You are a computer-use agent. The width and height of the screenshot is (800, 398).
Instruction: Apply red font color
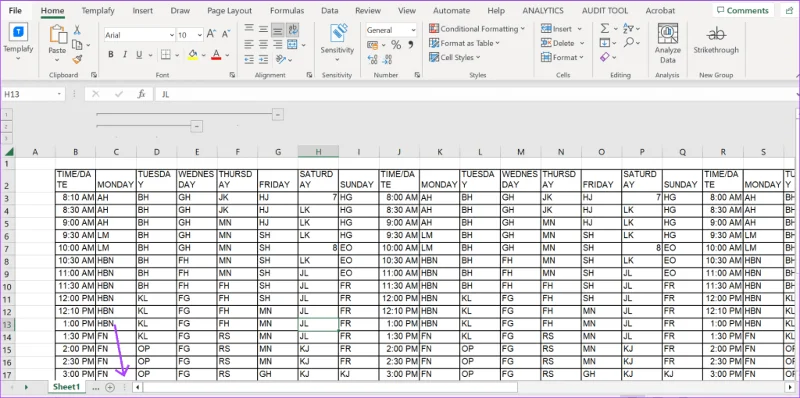click(x=216, y=55)
